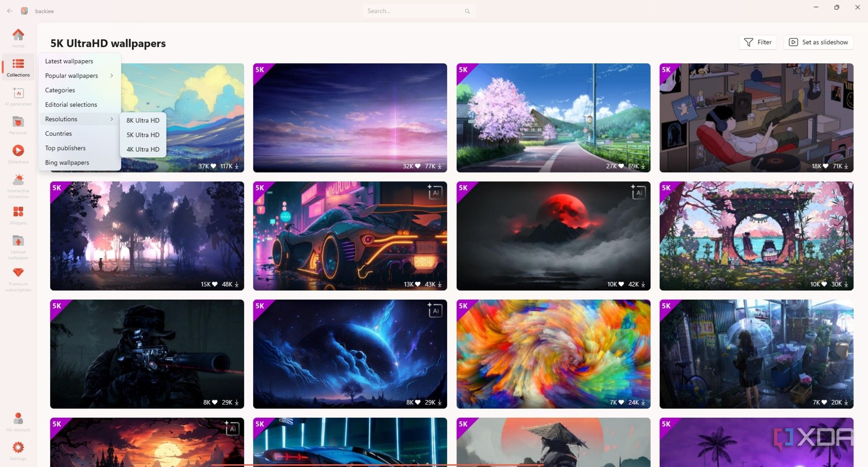Open the rainy street umbrella wallpaper
The width and height of the screenshot is (868, 467).
coord(756,354)
